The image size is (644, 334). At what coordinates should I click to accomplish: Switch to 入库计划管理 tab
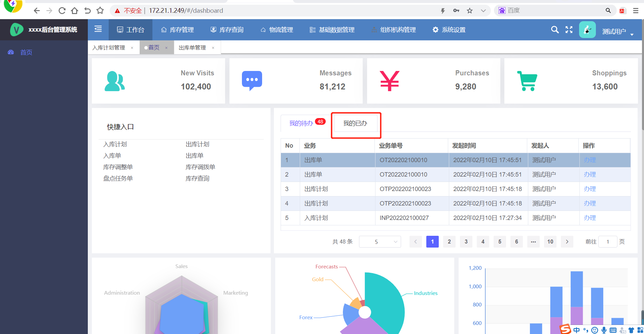click(109, 48)
